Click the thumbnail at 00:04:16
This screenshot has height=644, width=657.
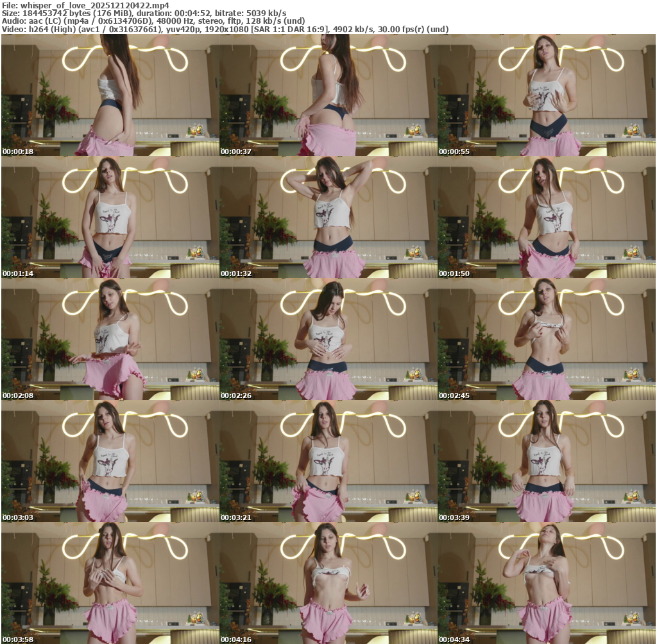328,583
